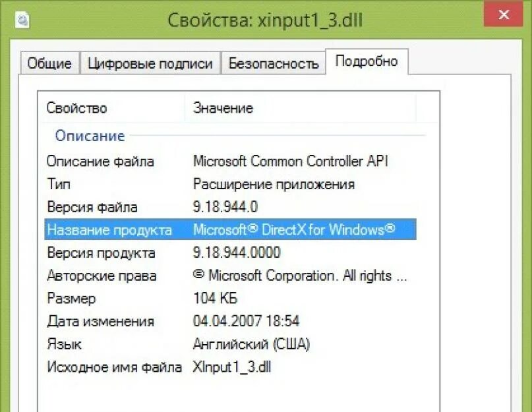532x412 pixels.
Task: Click the Английский (США) value
Action: (x=251, y=344)
